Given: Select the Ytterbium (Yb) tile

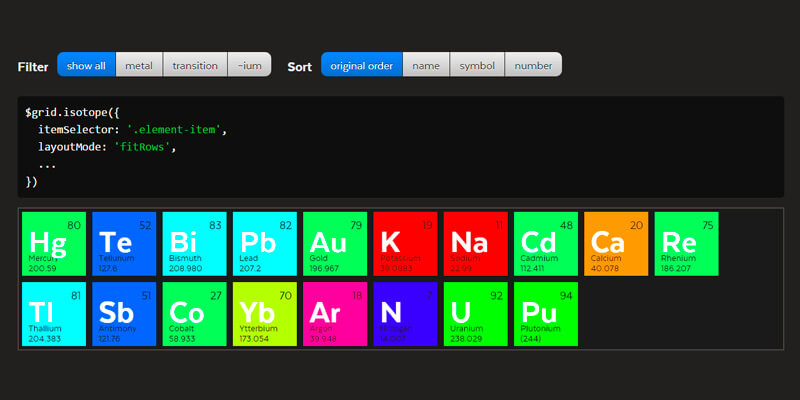Looking at the screenshot, I should 265,314.
